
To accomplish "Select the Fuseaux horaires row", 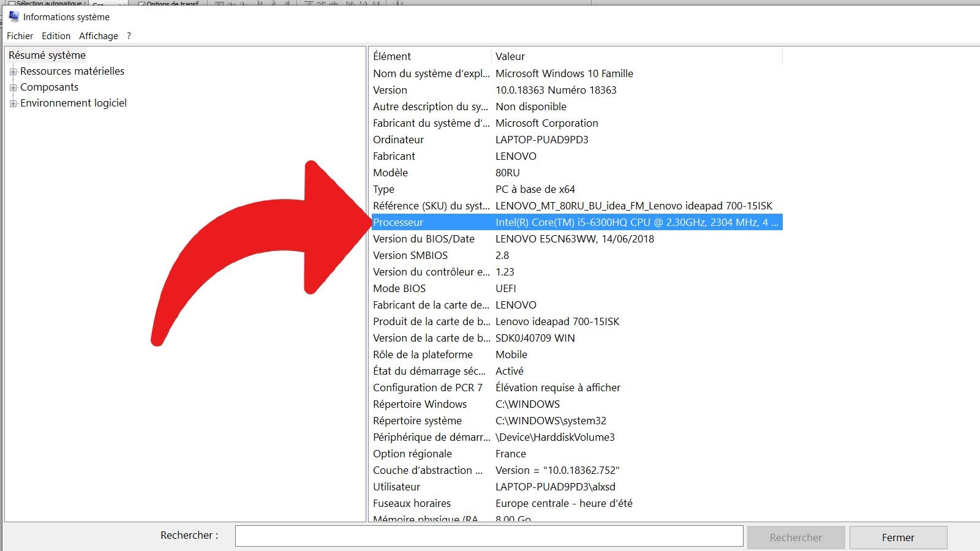I will coord(576,503).
